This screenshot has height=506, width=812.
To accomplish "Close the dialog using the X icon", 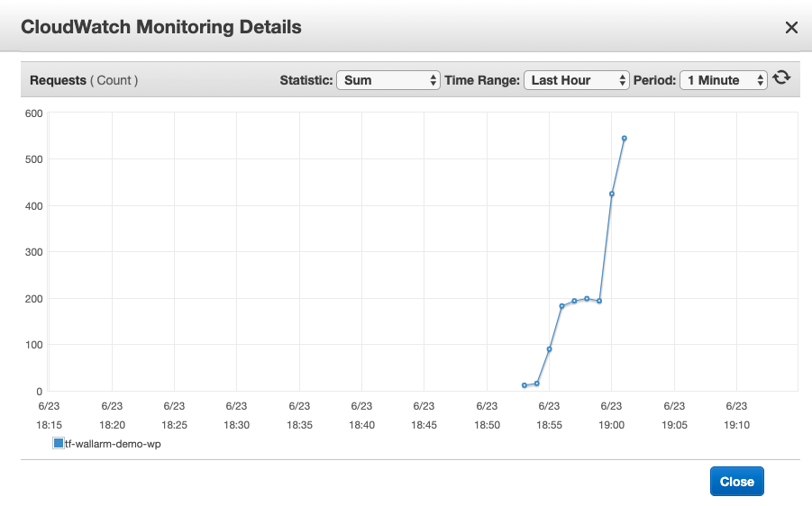I will click(791, 27).
